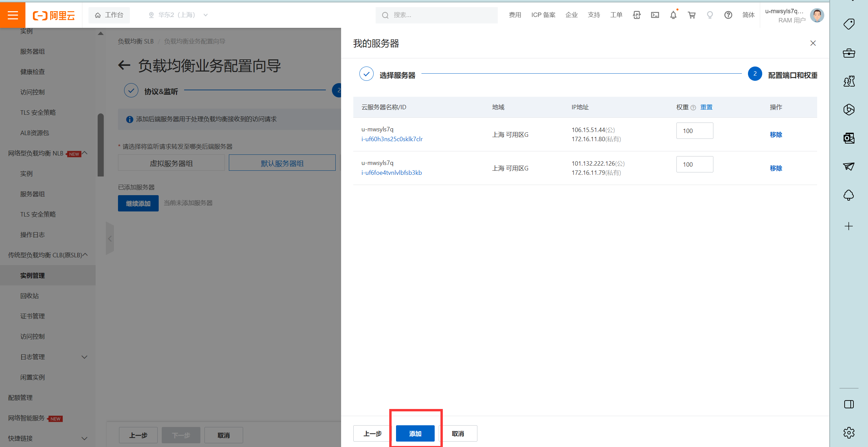The height and width of the screenshot is (447, 868).
Task: Open instance link i-uf60h3ns25c0sklk7clr
Action: (392, 139)
